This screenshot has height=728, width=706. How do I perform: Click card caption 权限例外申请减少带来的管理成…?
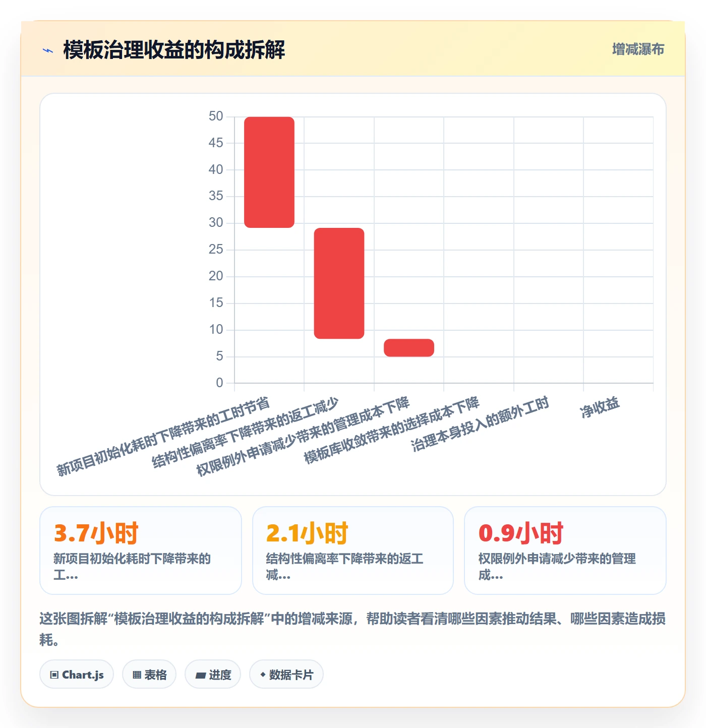pos(557,567)
